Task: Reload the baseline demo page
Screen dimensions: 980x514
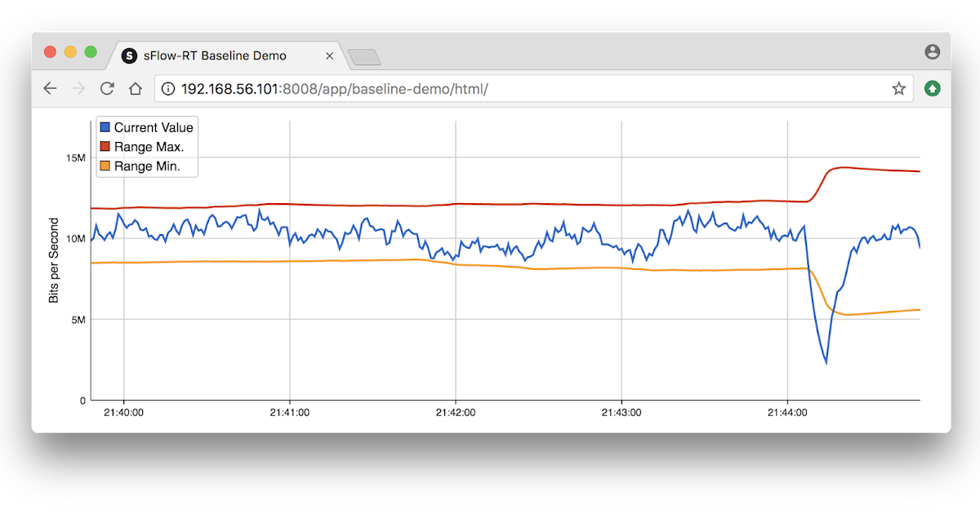Action: coord(106,88)
